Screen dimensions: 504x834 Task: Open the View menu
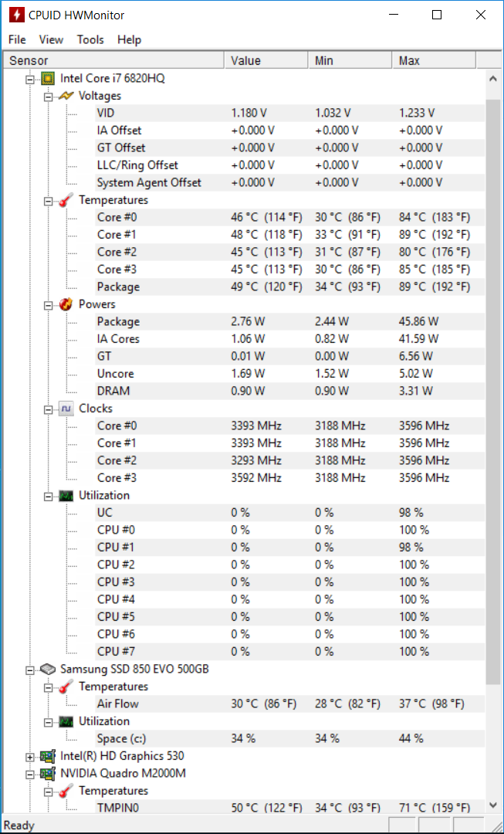(51, 39)
